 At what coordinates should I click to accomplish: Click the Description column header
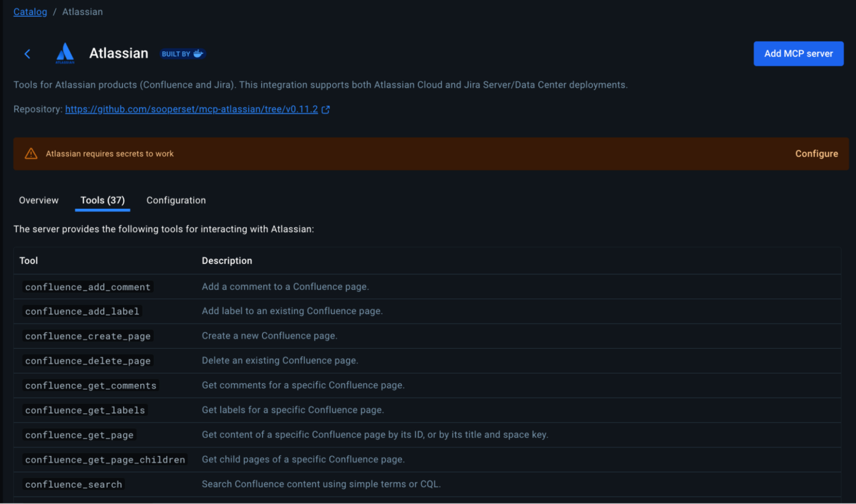[227, 260]
